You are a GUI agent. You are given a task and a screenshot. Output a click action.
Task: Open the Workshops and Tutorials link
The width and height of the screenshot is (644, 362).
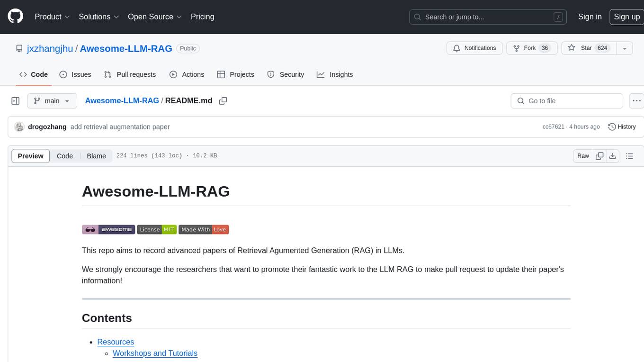pyautogui.click(x=155, y=353)
